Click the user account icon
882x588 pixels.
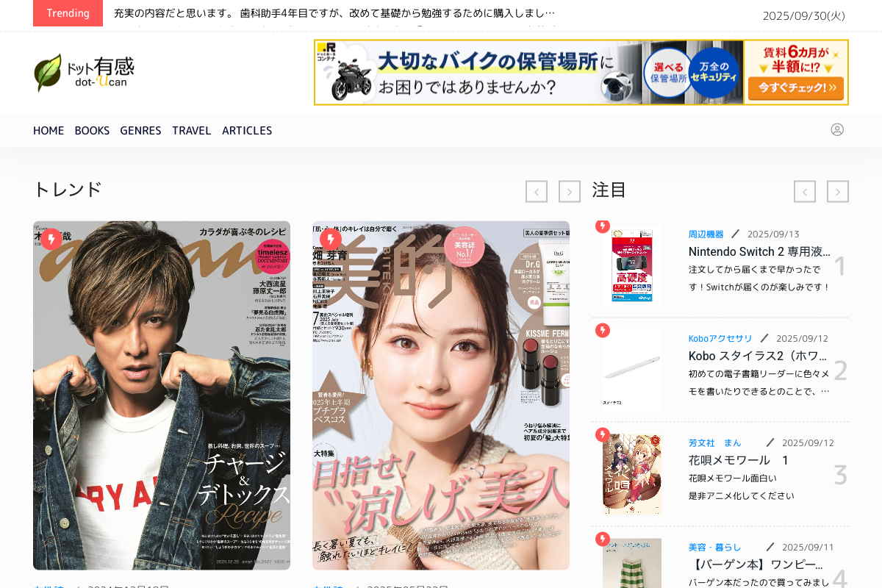836,129
